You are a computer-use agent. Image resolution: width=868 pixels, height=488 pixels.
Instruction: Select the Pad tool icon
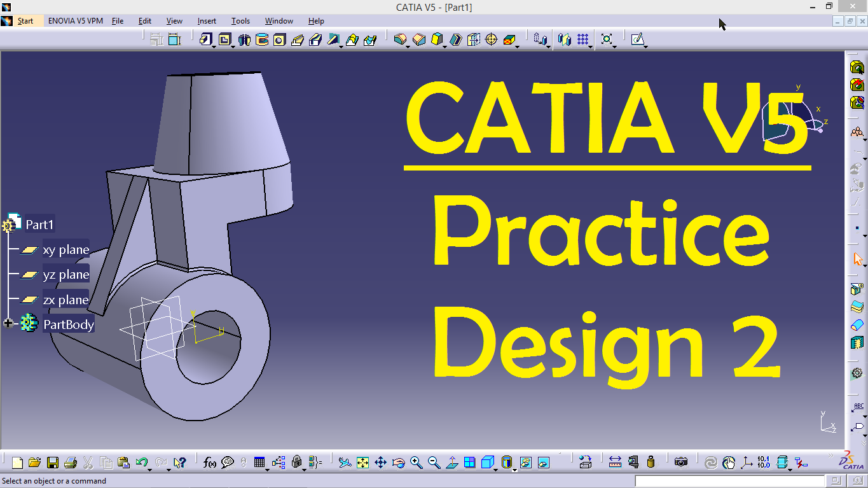pos(205,39)
